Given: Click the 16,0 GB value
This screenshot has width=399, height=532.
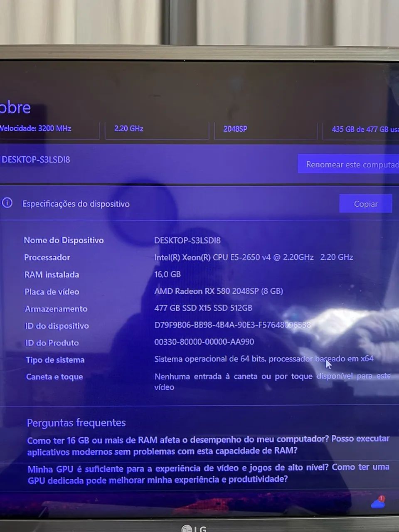Looking at the screenshot, I should tap(167, 274).
